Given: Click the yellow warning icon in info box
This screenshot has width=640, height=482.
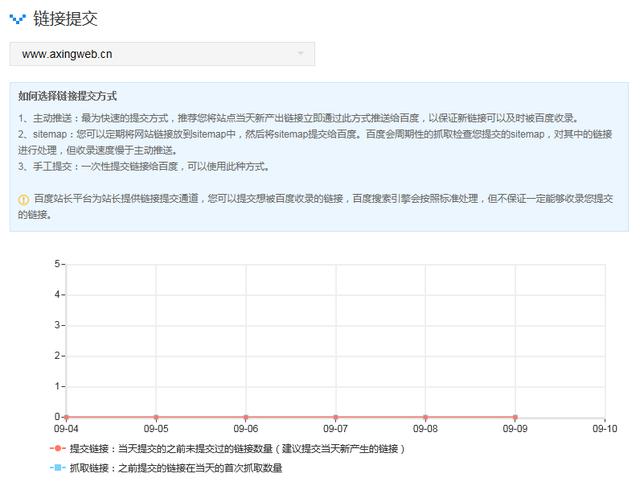Looking at the screenshot, I should (x=23, y=199).
